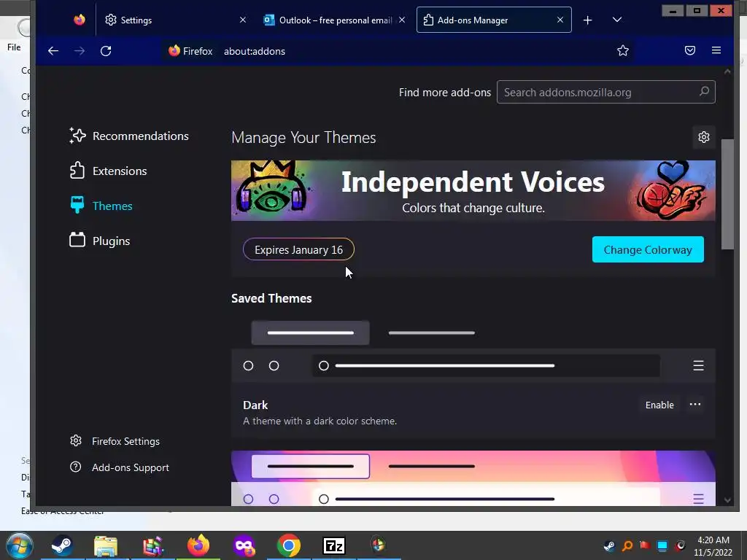Select the Themes section in sidebar

[x=101, y=206]
